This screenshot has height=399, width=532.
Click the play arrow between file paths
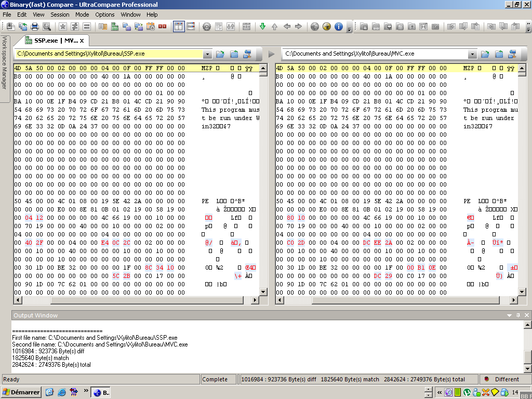[271, 54]
